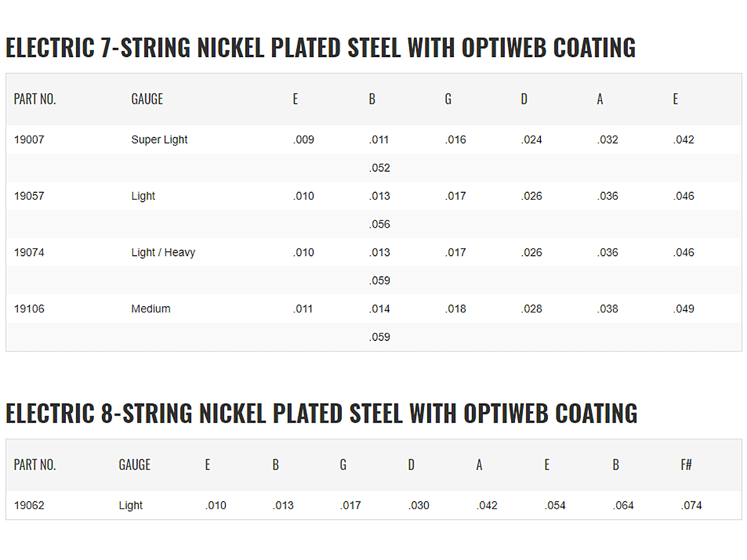Click the .009 value in Super Light row
747x560 pixels.
point(303,140)
